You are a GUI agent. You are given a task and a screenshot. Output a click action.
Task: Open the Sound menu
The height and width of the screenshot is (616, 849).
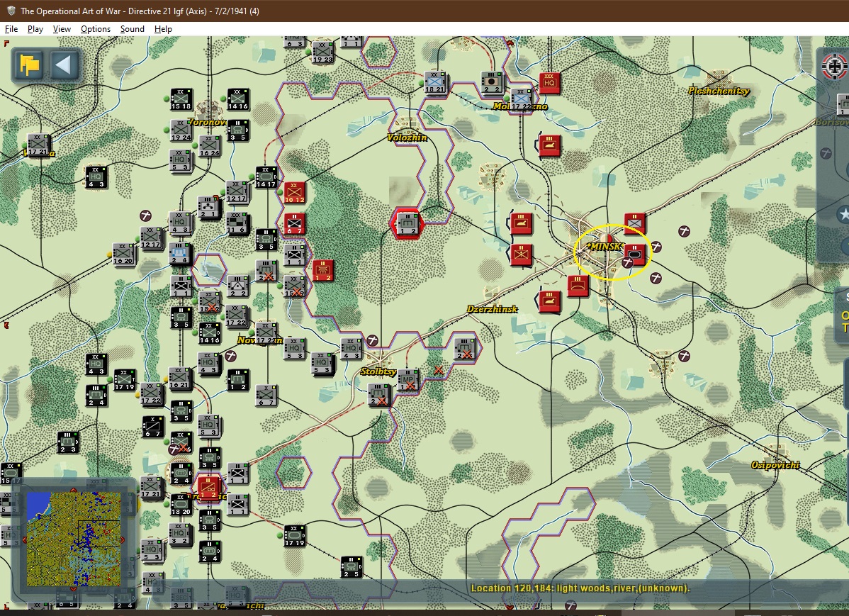[x=132, y=29]
